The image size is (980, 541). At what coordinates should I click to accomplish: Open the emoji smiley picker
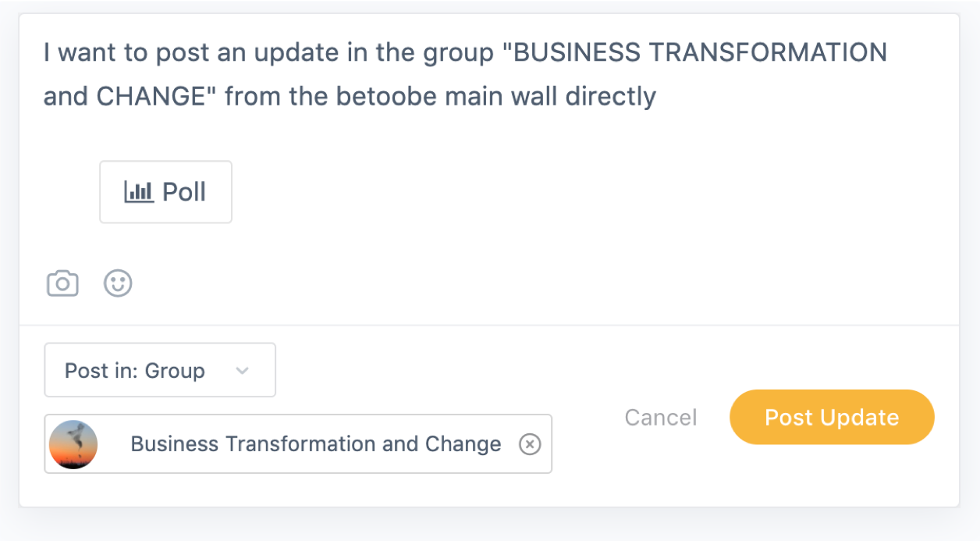tap(118, 283)
